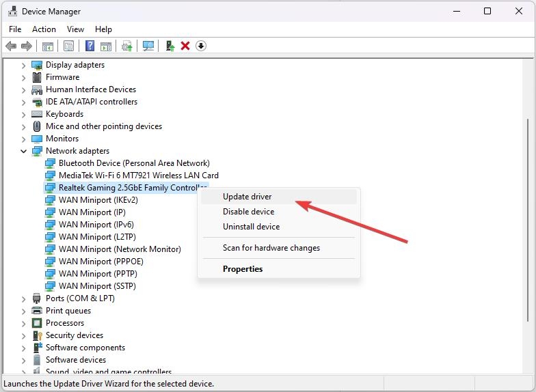536x392 pixels.
Task: Open the Help menu
Action: pos(104,29)
